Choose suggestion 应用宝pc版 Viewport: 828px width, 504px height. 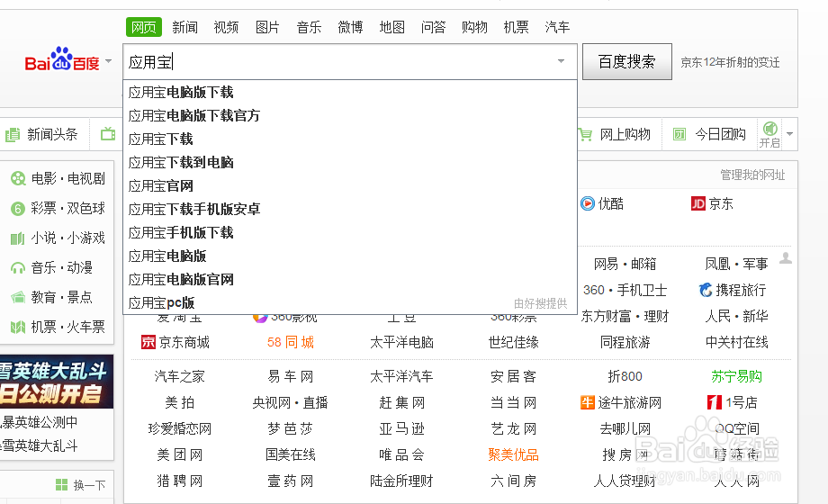pyautogui.click(x=349, y=302)
